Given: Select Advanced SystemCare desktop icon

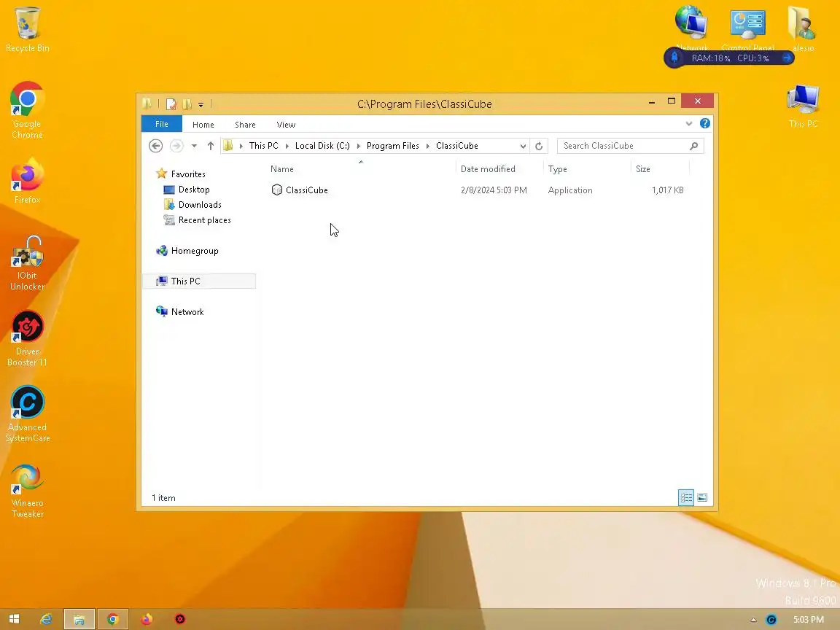Looking at the screenshot, I should coord(27,414).
